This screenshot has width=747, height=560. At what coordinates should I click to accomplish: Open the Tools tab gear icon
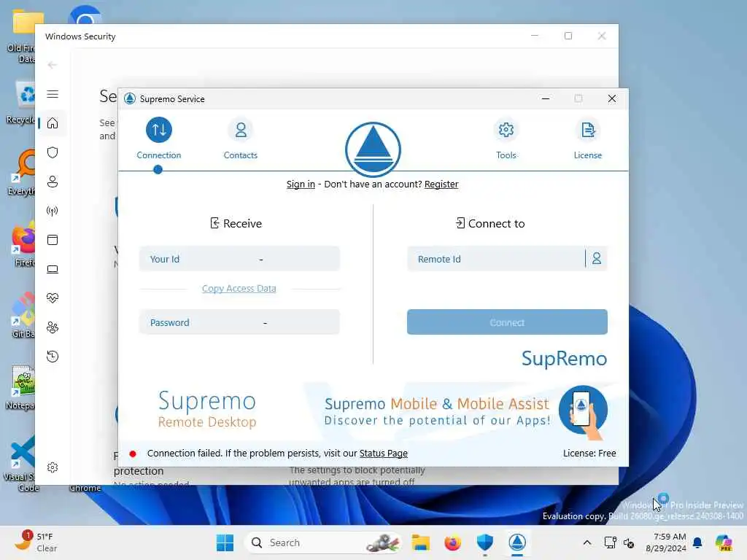(x=506, y=130)
